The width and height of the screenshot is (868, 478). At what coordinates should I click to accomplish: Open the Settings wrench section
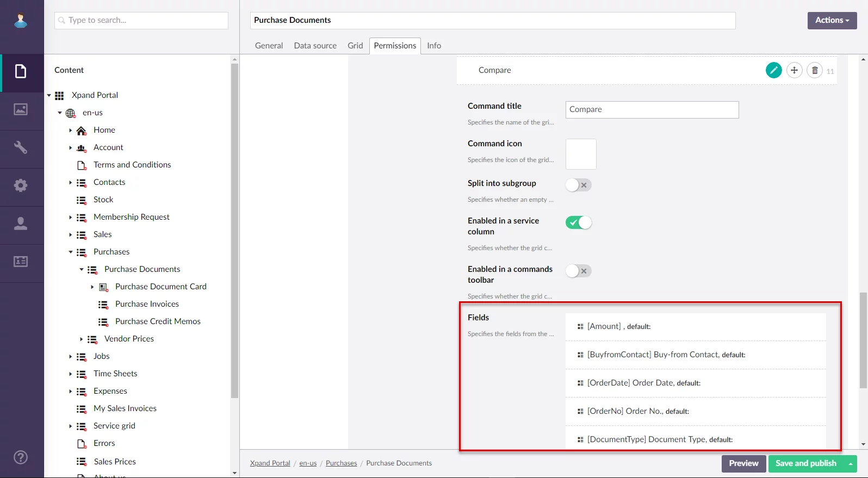(21, 147)
